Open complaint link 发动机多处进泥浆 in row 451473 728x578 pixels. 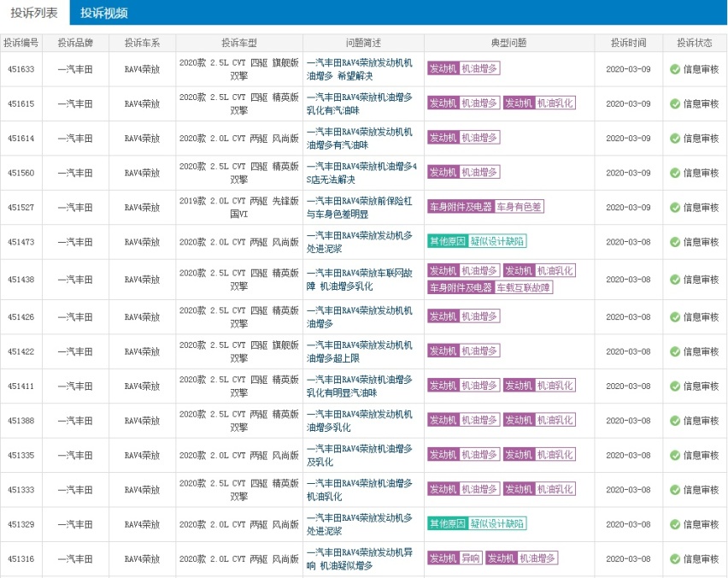pos(360,242)
